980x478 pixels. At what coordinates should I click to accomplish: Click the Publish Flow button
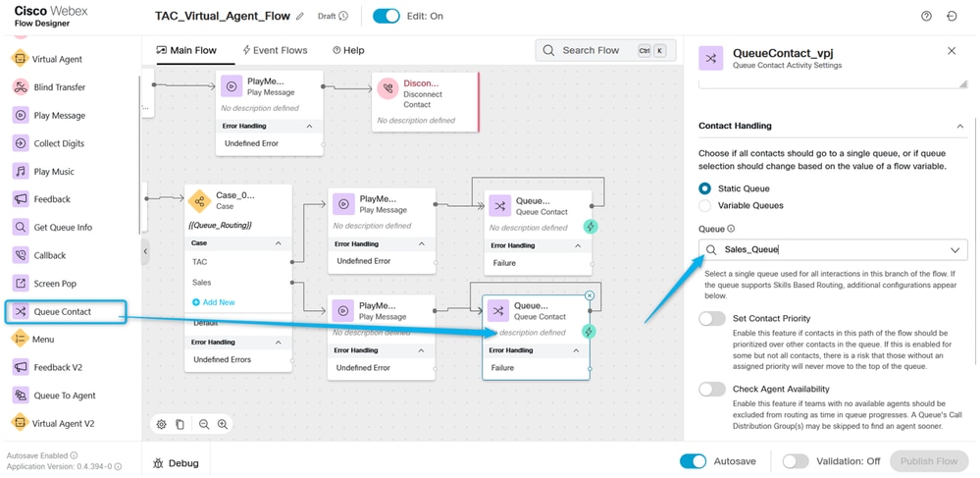[x=929, y=461]
